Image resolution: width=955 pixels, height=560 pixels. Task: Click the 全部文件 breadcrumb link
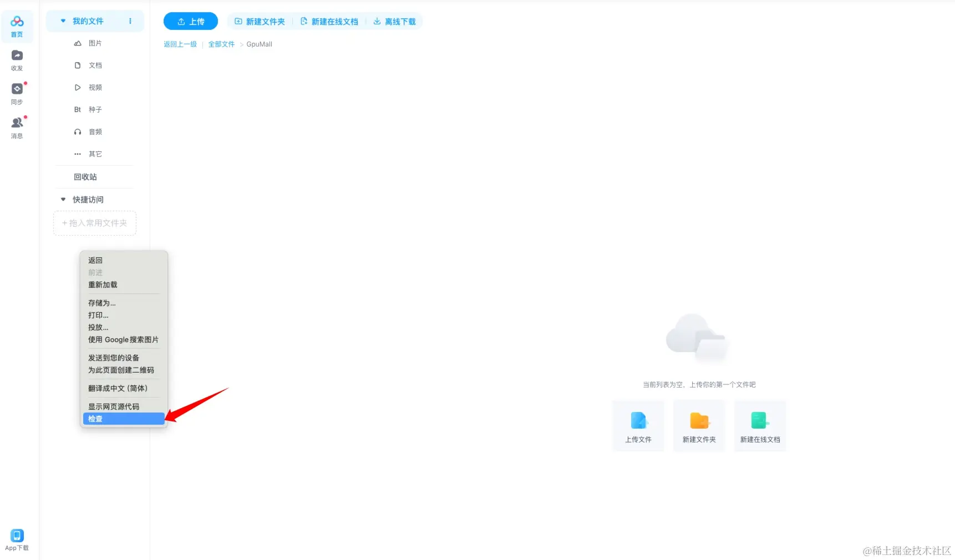click(221, 44)
